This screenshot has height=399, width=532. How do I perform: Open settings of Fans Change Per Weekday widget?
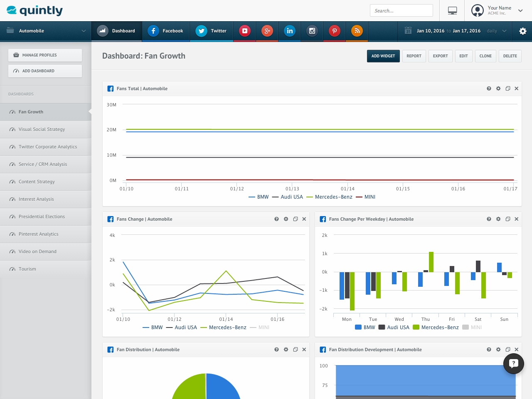498,219
